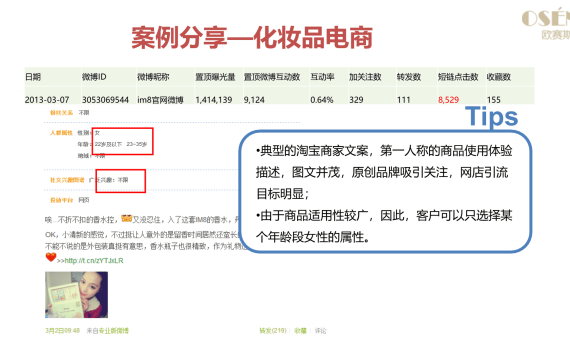Click the 网页 platform value
Viewport: 570px width, 360px height.
point(84,200)
